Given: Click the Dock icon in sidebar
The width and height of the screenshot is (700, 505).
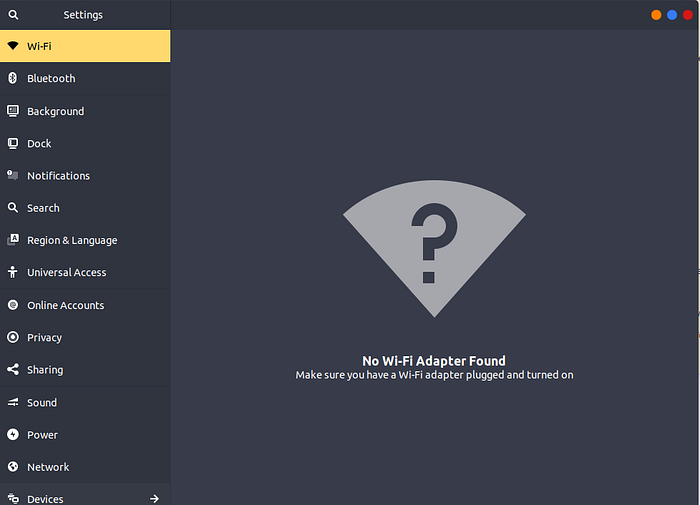Looking at the screenshot, I should pos(13,143).
